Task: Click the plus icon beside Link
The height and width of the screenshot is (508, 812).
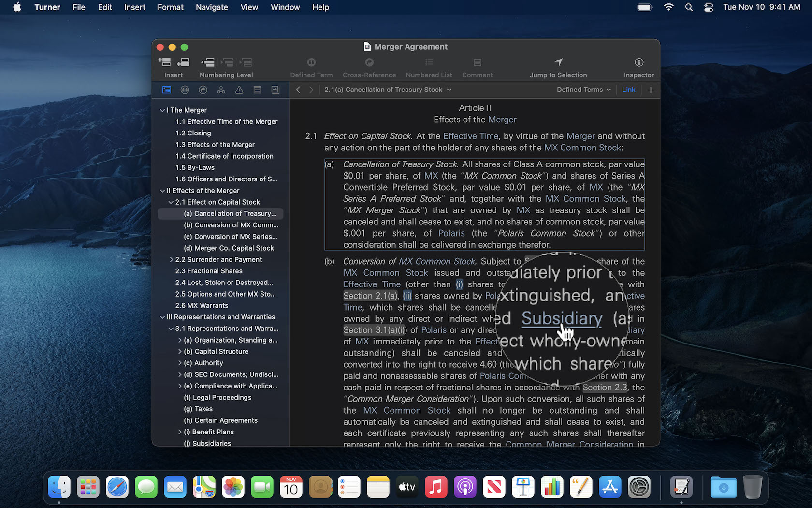Action: (x=651, y=90)
